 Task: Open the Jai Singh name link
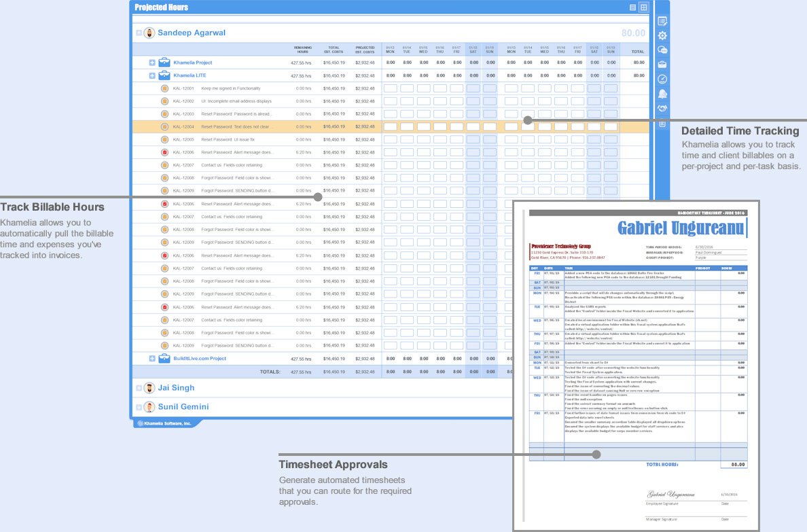(x=176, y=388)
